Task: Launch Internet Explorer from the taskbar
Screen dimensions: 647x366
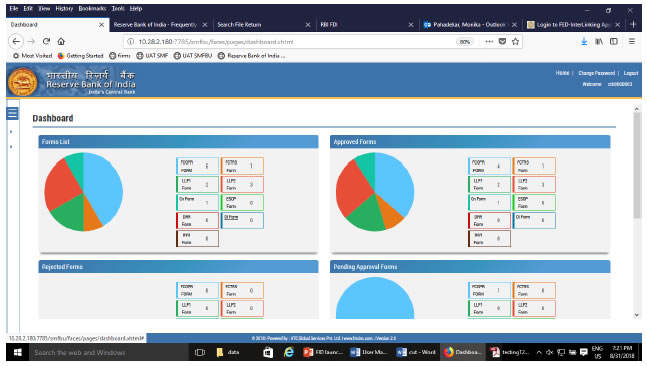Action: coord(289,352)
